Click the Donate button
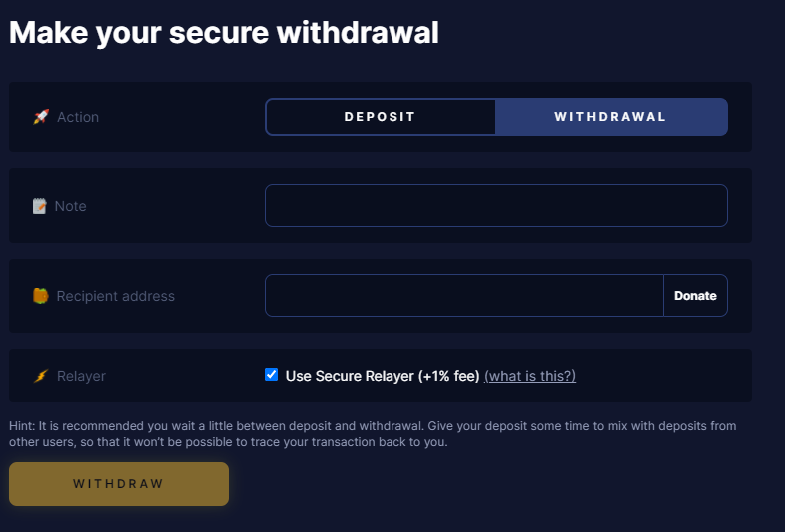The width and height of the screenshot is (785, 532). pyautogui.click(x=695, y=295)
